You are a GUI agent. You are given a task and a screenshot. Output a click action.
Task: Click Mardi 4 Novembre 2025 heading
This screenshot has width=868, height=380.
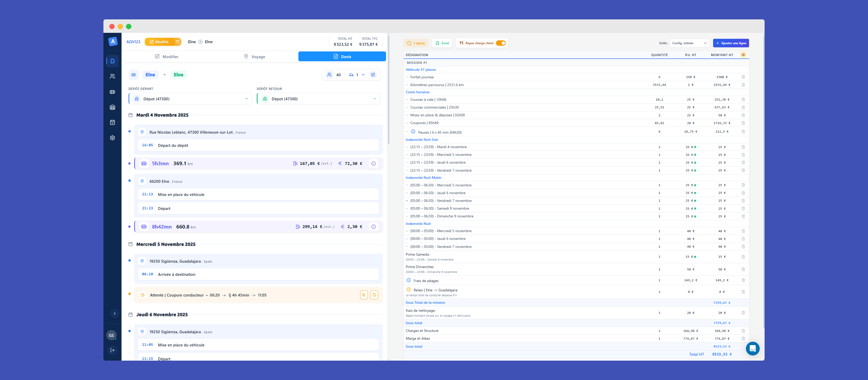[162, 115]
